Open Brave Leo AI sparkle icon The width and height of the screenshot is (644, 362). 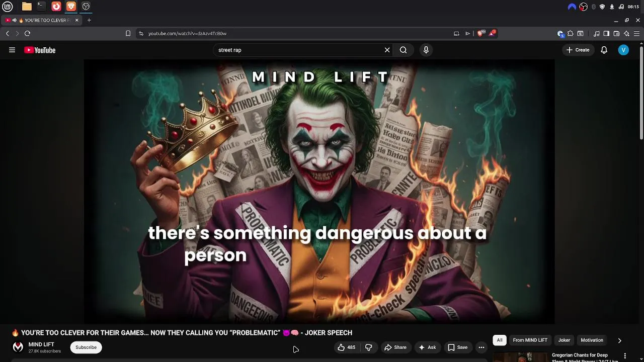click(x=626, y=34)
